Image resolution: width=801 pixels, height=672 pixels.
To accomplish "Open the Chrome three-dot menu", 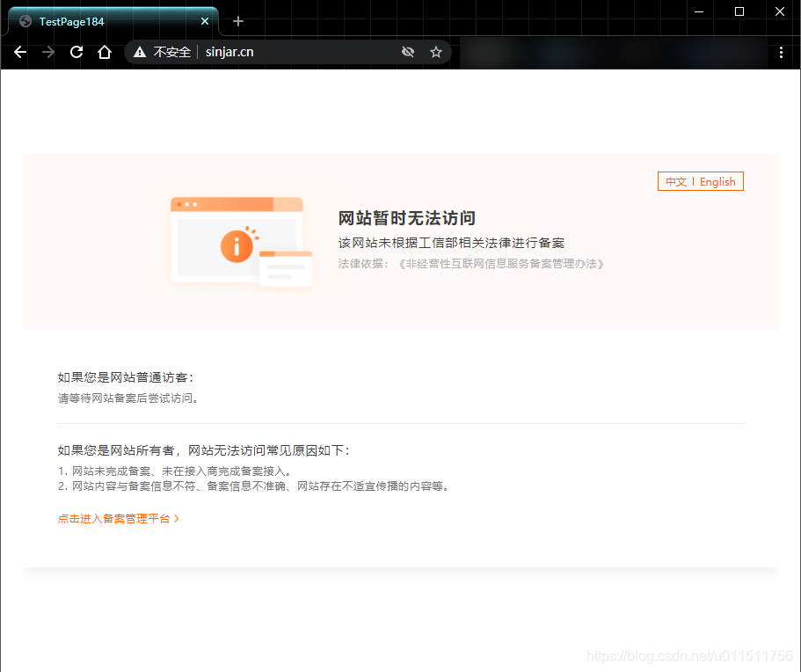I will (x=782, y=52).
